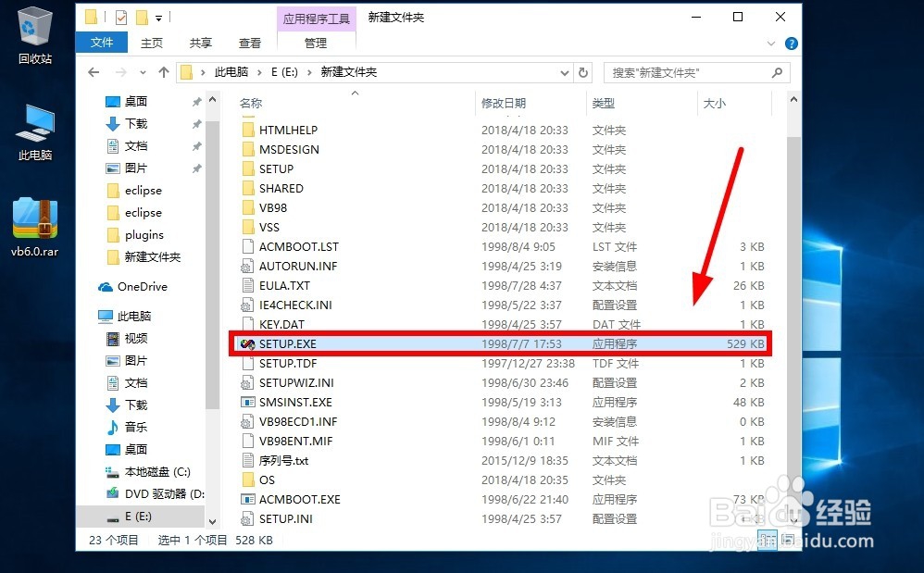Unpin 下载 from quick access

(197, 124)
